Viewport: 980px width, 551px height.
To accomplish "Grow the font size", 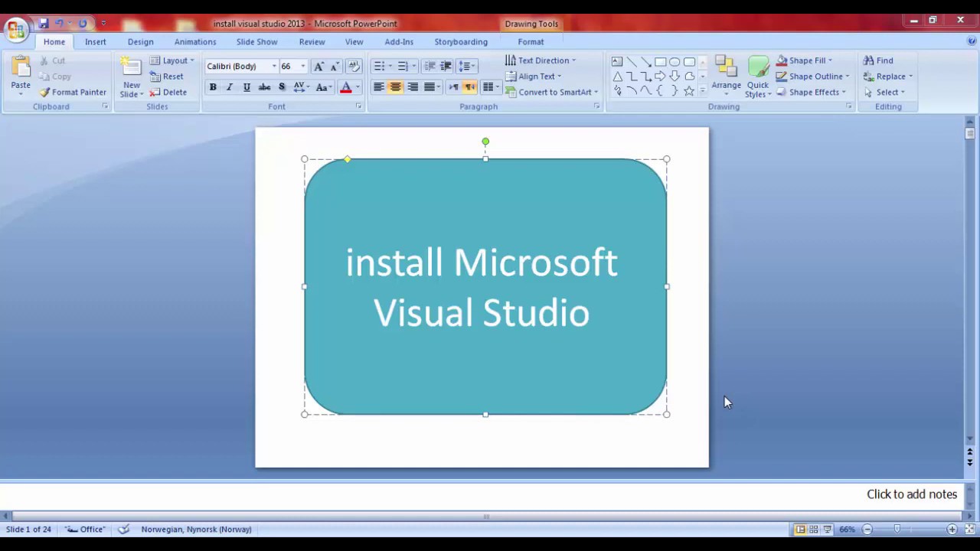I will click(318, 67).
